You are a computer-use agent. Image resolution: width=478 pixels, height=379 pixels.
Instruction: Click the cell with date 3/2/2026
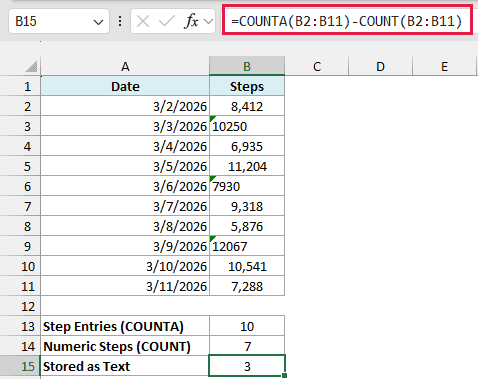pyautogui.click(x=125, y=106)
